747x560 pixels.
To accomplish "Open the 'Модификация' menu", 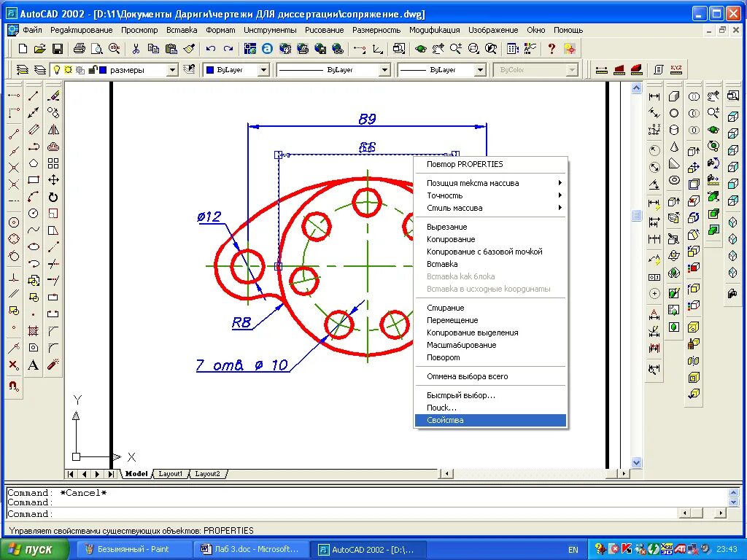I will (435, 30).
